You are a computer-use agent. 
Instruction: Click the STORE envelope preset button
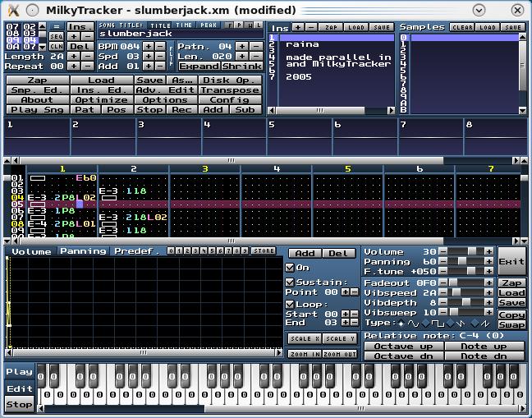pyautogui.click(x=264, y=250)
